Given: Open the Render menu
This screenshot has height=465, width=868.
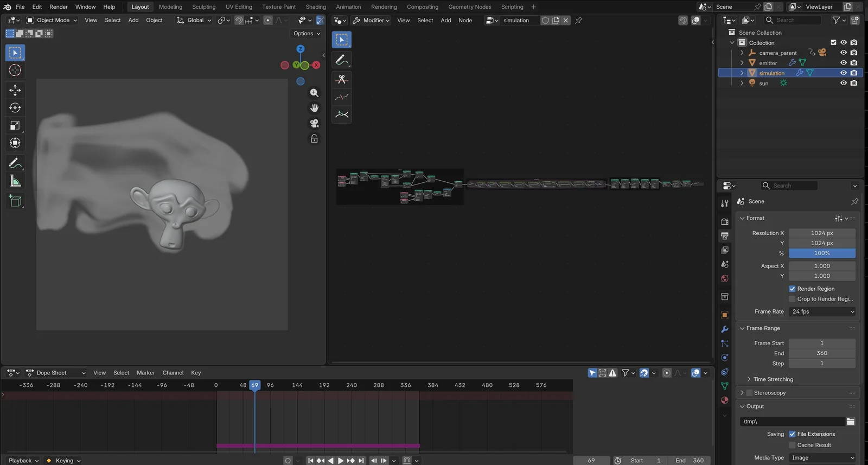Looking at the screenshot, I should [59, 7].
